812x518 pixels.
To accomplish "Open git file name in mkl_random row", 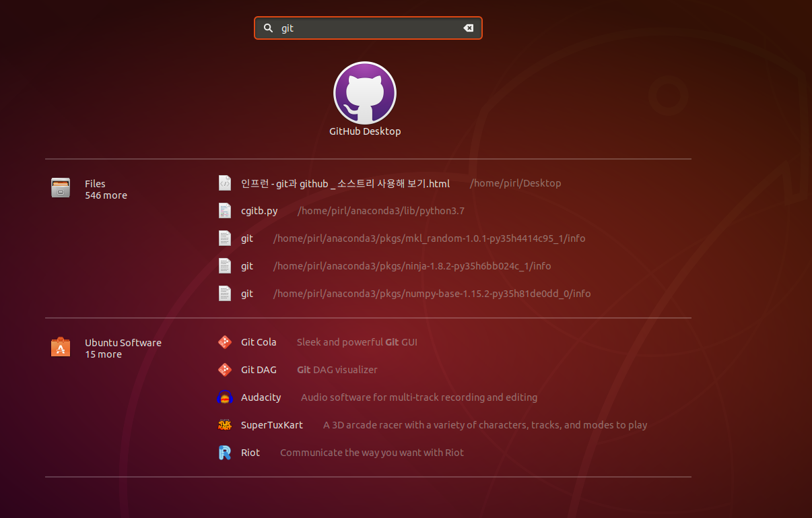I will 247,238.
